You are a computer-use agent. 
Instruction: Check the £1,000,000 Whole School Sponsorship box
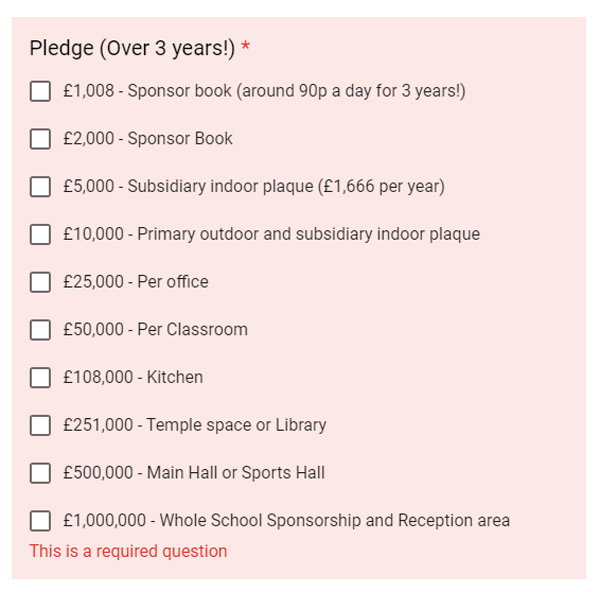40,521
